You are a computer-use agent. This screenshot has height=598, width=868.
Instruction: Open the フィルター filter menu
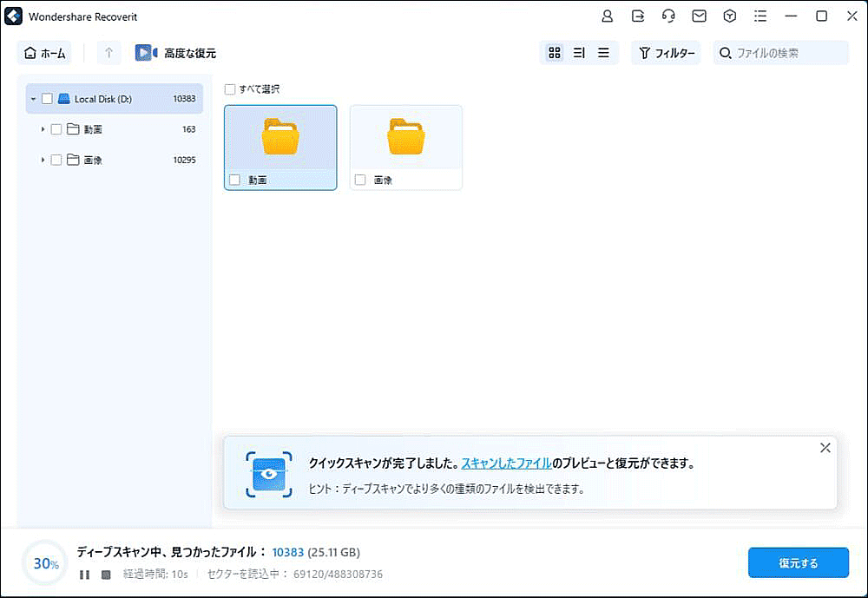click(666, 53)
